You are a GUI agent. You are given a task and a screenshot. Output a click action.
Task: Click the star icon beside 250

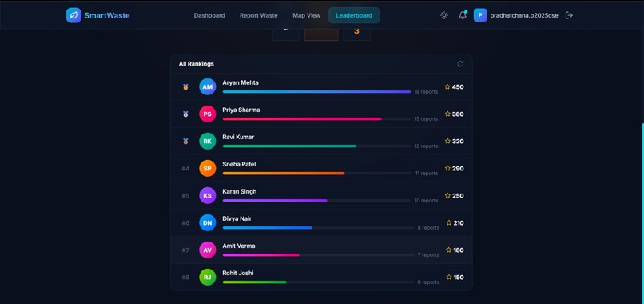tap(447, 195)
